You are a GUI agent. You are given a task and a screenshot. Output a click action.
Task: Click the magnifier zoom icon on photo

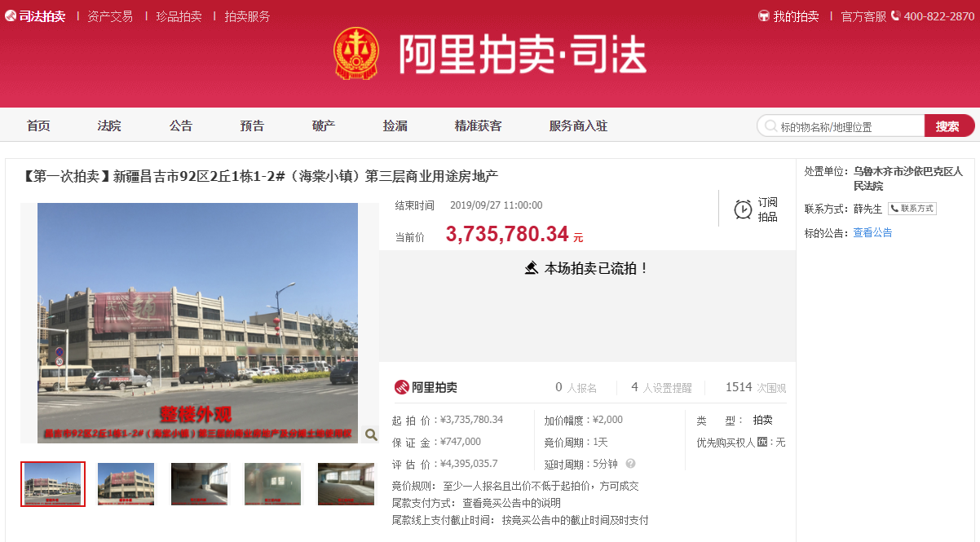point(371,434)
